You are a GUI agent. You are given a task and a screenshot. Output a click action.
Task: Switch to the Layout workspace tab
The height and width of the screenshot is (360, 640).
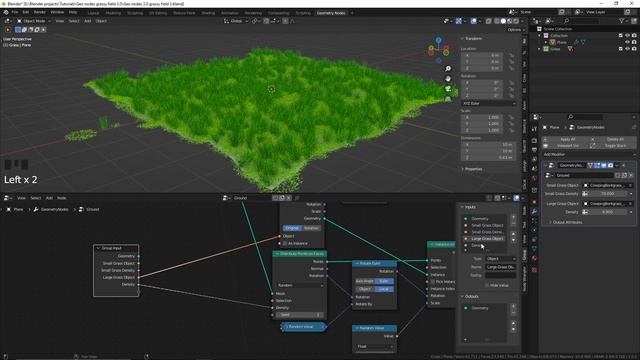(x=93, y=13)
